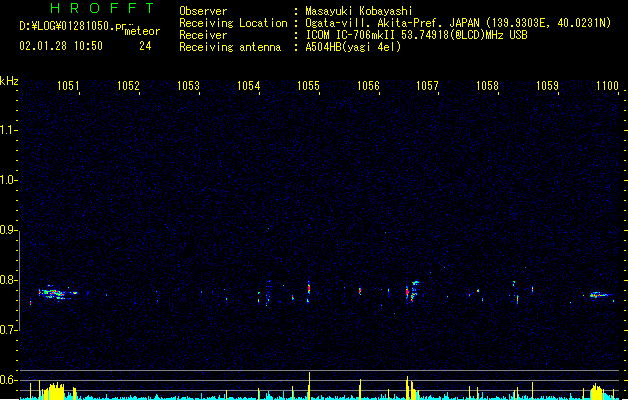
Task: Click the tallest yellow level bar at 1055
Action: point(309,386)
